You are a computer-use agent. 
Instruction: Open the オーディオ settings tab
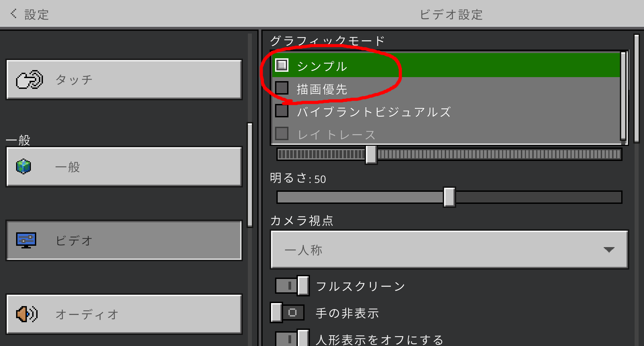tap(124, 314)
